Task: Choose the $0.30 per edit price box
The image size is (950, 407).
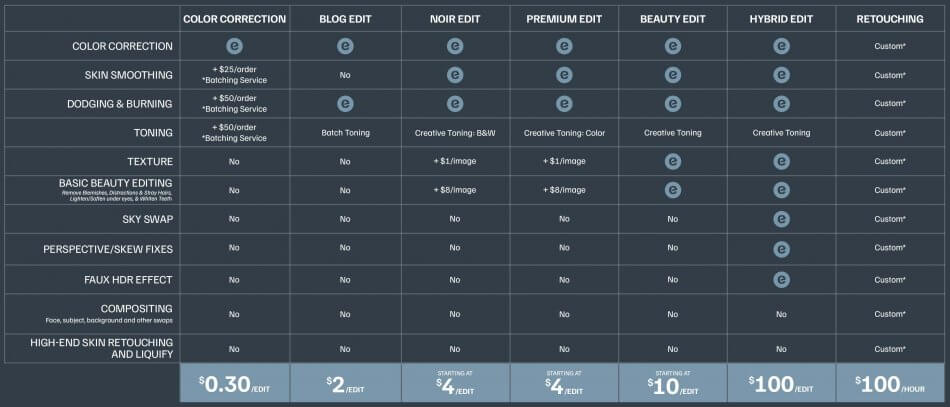Action: 235,384
